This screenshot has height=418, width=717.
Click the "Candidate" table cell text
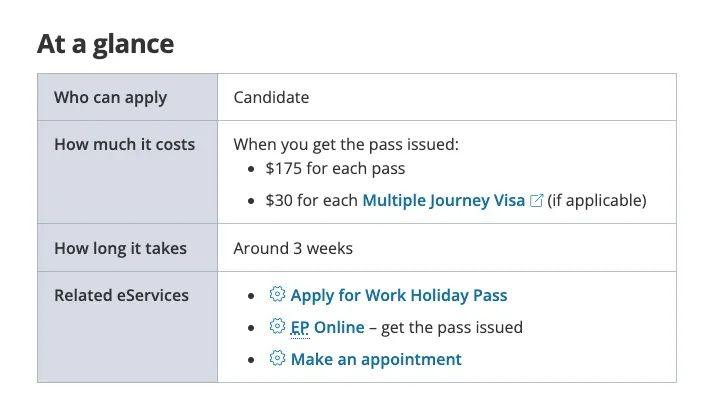(x=271, y=98)
